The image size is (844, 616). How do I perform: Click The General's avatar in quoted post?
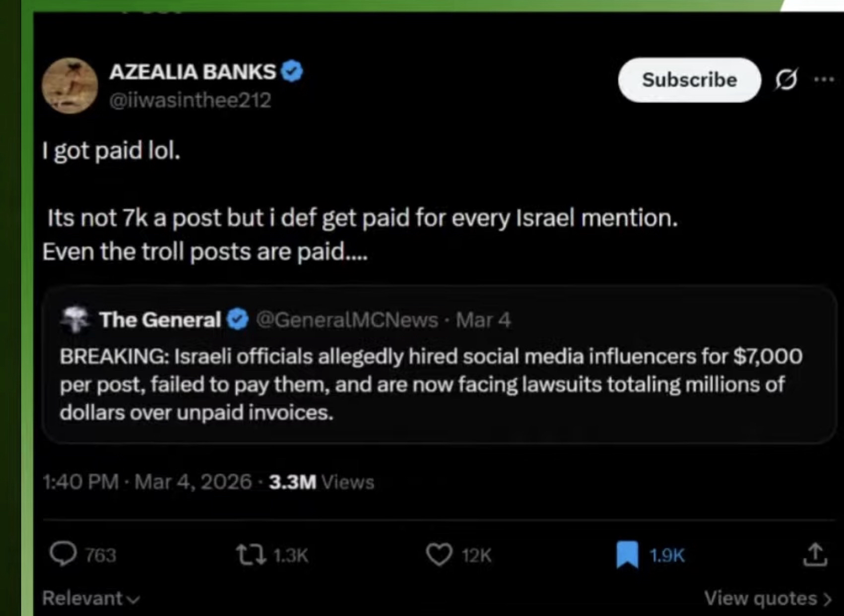75,319
